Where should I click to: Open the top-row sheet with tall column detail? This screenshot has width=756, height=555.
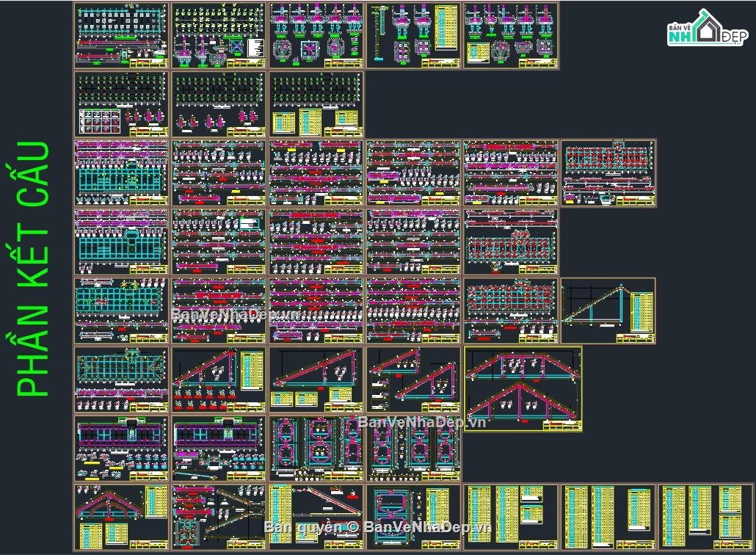coord(413,35)
